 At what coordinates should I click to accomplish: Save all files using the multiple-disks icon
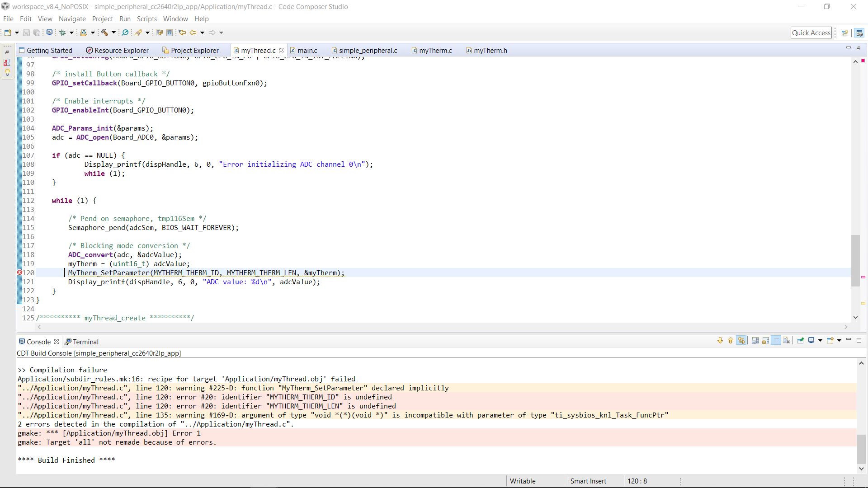37,32
